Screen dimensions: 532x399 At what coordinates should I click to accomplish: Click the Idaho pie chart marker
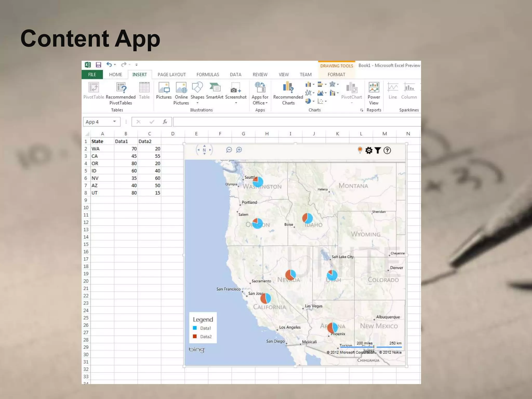pos(307,218)
